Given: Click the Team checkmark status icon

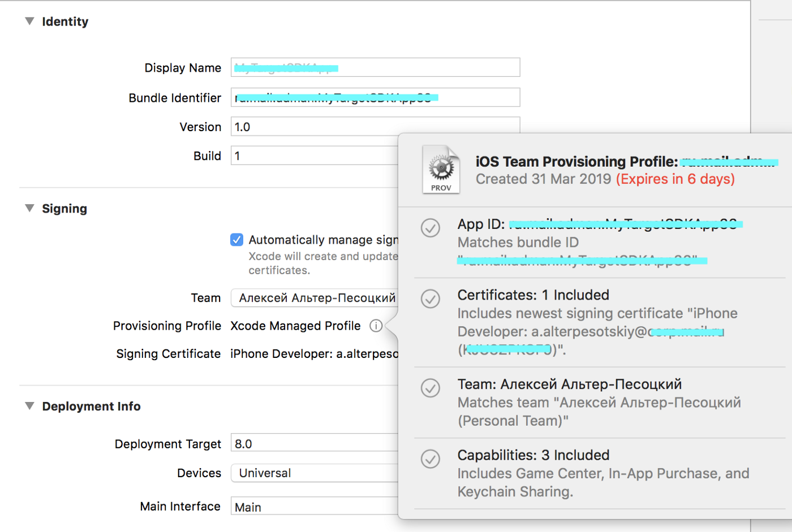Looking at the screenshot, I should tap(431, 388).
